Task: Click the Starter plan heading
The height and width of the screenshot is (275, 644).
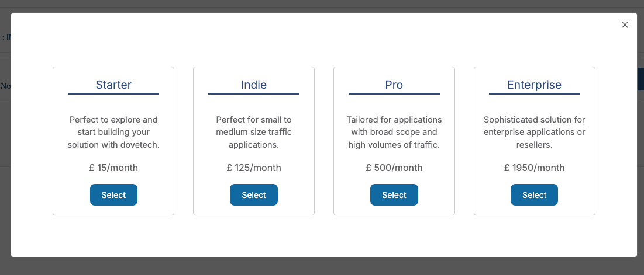Action: pos(113,85)
